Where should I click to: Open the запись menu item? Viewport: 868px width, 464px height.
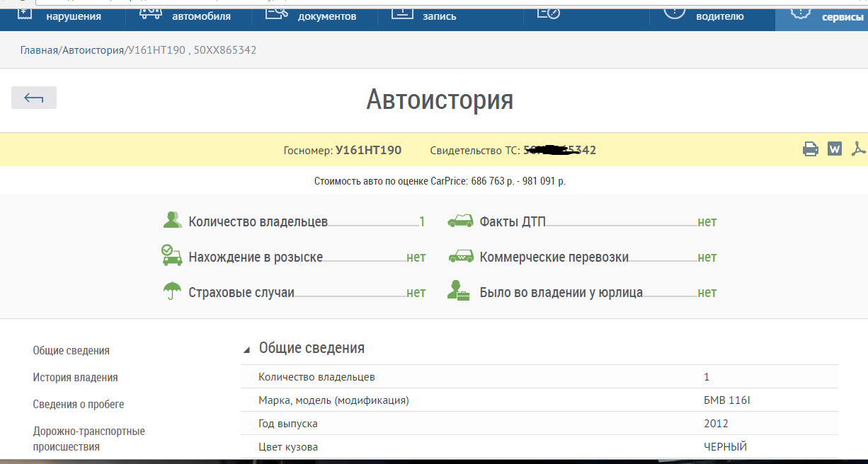click(440, 16)
